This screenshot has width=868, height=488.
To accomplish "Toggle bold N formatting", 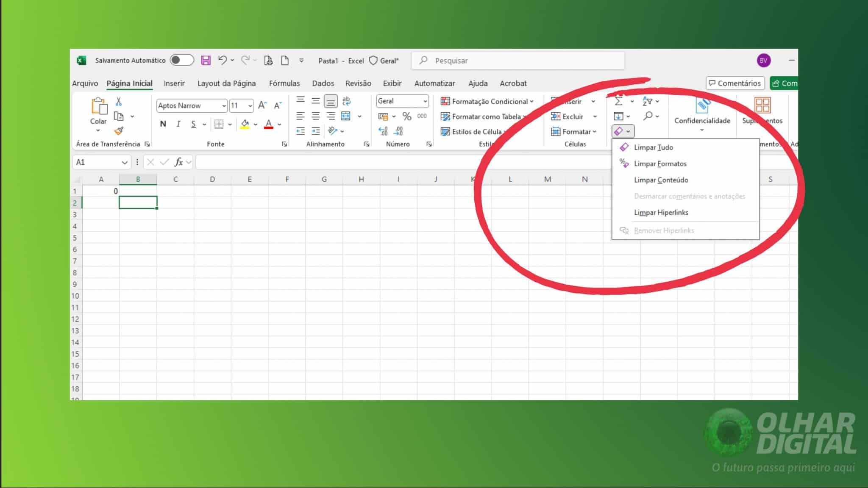I will pyautogui.click(x=163, y=124).
